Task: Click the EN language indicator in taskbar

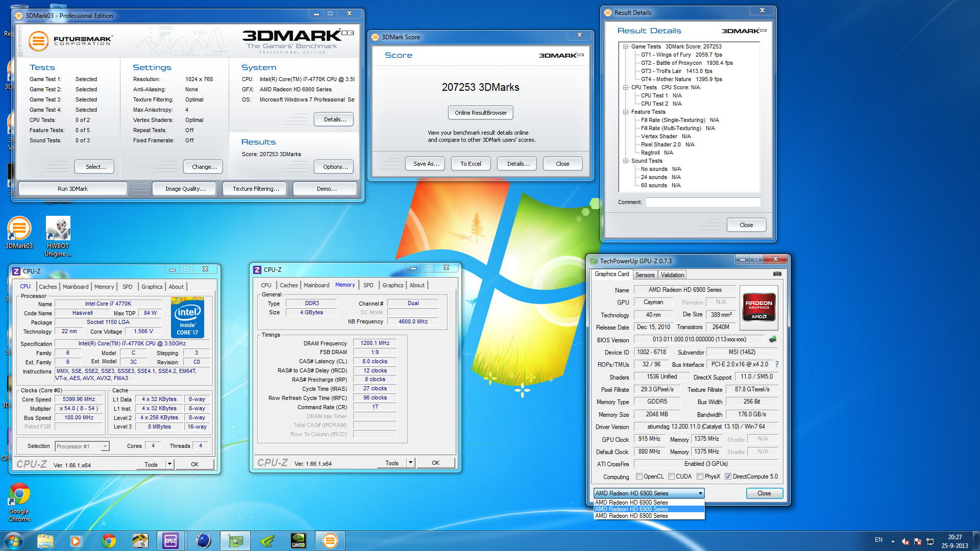Action: pyautogui.click(x=878, y=540)
